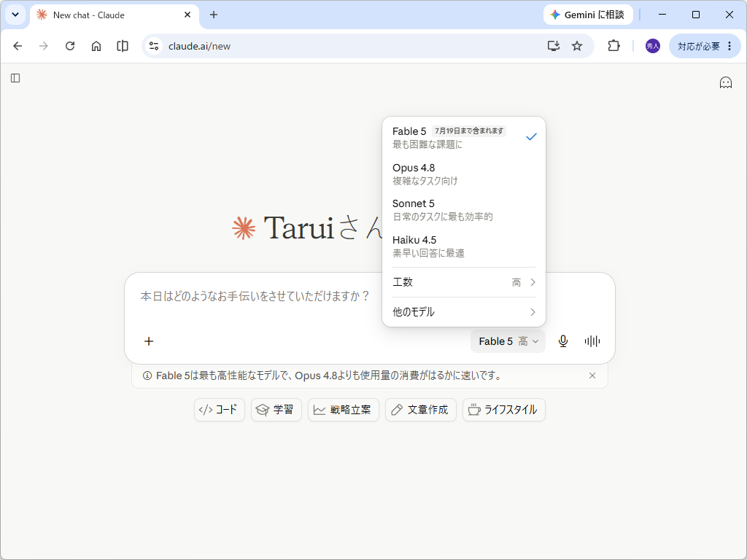Open voice mode waveform icon

[592, 341]
